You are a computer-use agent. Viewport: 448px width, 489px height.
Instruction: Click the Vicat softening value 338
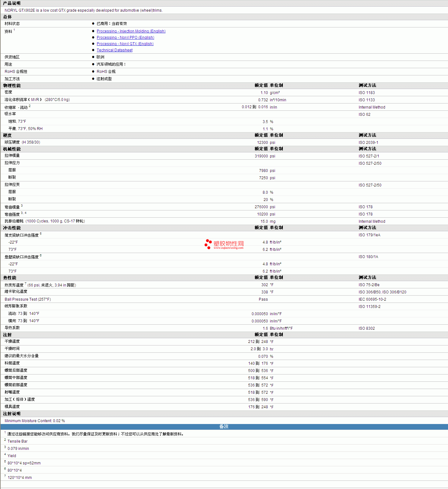pos(265,292)
